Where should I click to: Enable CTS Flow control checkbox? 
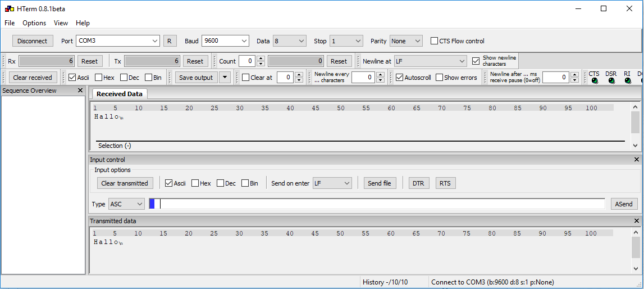[434, 41]
